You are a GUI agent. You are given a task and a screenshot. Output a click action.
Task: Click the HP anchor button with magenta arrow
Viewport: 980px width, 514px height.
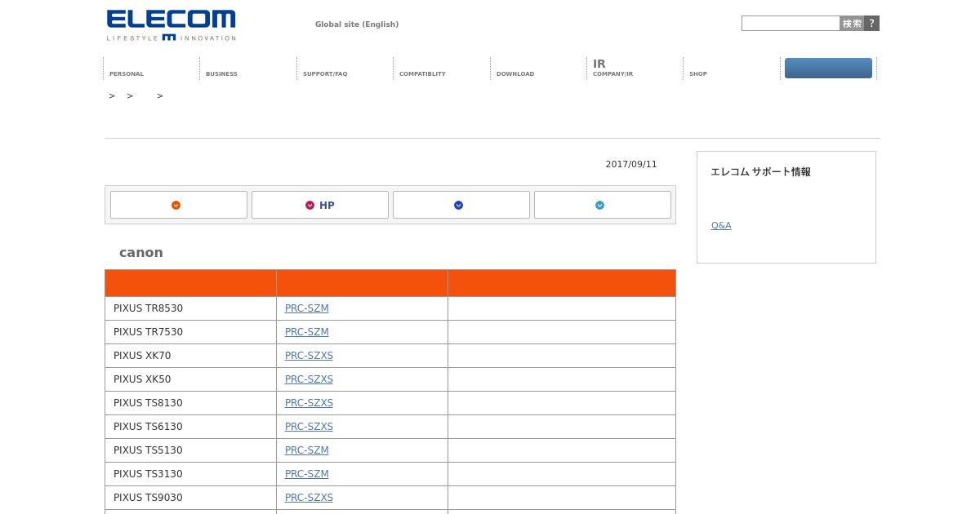(x=320, y=205)
